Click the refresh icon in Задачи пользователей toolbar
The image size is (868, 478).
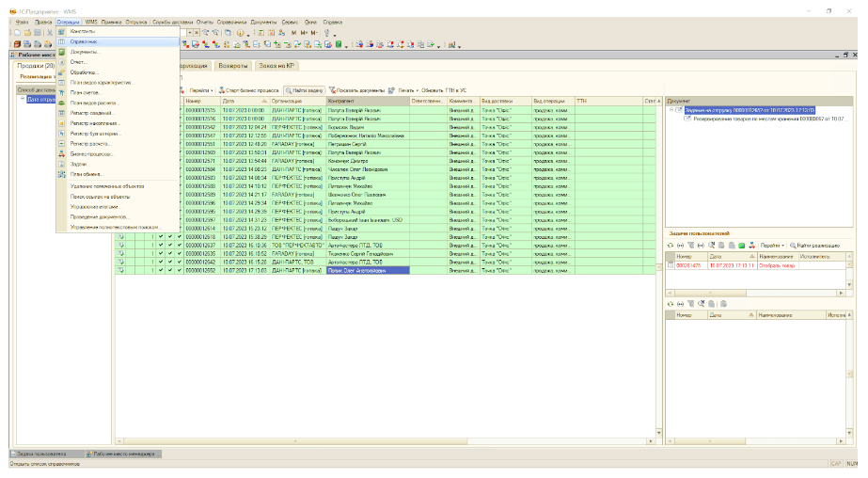[x=671, y=245]
